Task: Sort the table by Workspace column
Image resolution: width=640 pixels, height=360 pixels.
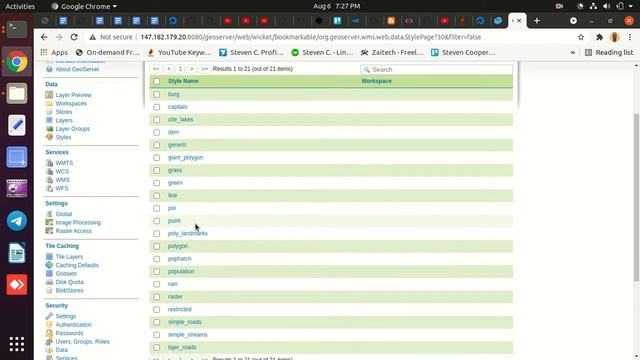Action: coord(376,81)
